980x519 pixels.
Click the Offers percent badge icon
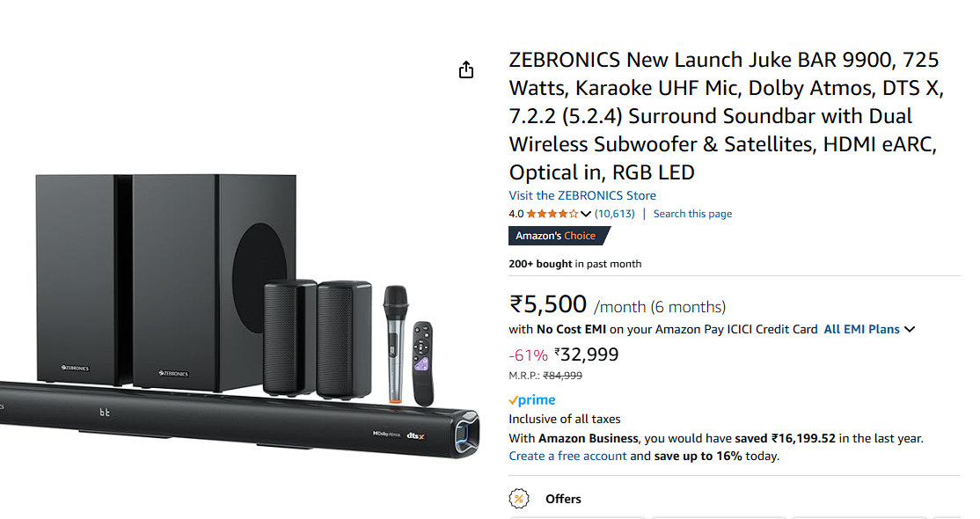[x=519, y=499]
